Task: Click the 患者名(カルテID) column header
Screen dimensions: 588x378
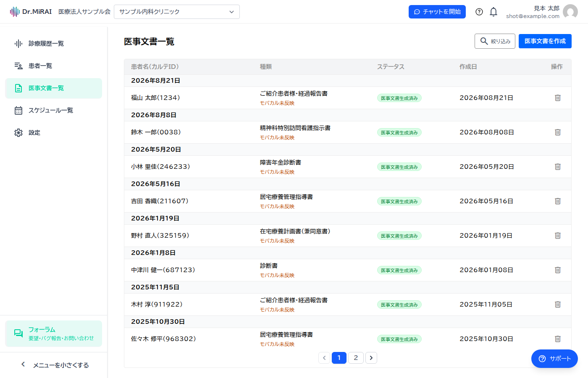Action: coord(155,67)
